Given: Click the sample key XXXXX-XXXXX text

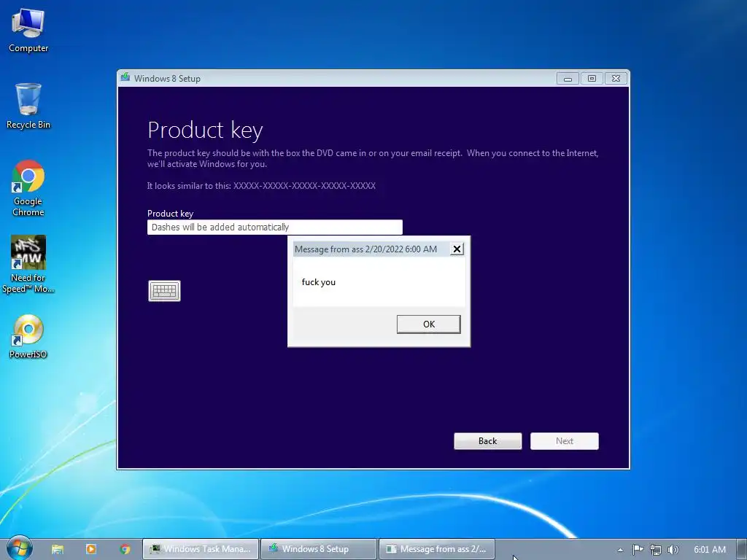Looking at the screenshot, I should coord(304,186).
